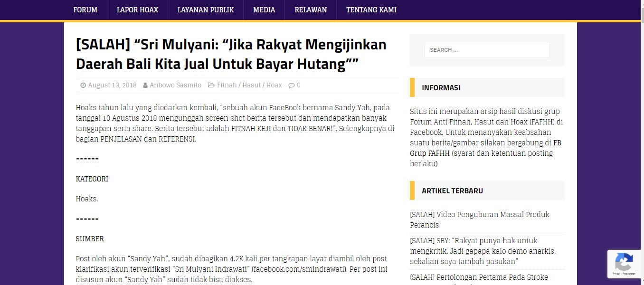Click the KATEGORI section label
The height and width of the screenshot is (285, 644).
tap(92, 179)
